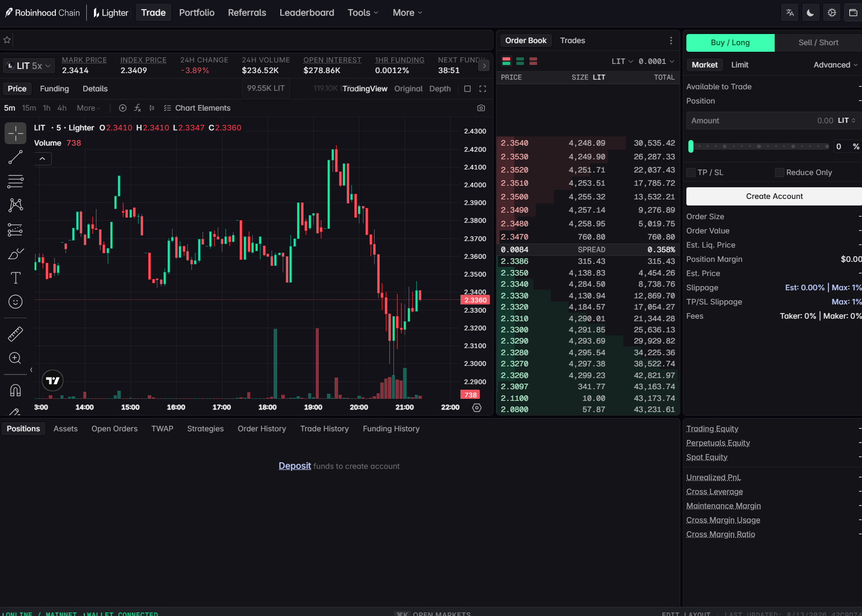This screenshot has height=616, width=862.
Task: Click the ask price 2.3540 row
Action: tap(588, 143)
